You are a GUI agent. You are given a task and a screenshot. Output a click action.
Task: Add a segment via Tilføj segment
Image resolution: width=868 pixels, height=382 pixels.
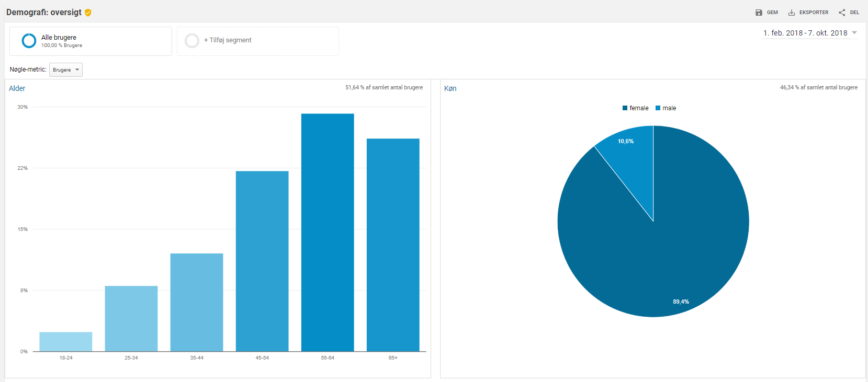(228, 40)
